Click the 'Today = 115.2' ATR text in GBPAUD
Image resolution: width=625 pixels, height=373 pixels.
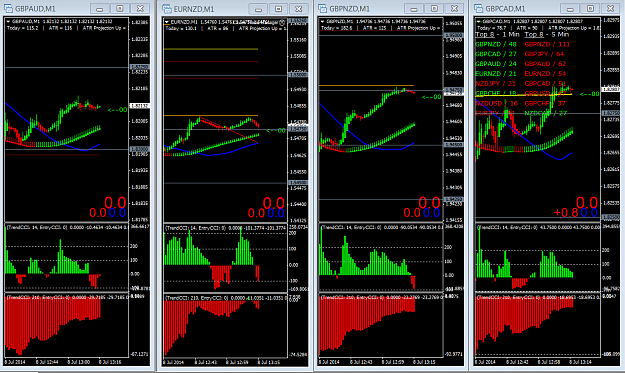(23, 28)
